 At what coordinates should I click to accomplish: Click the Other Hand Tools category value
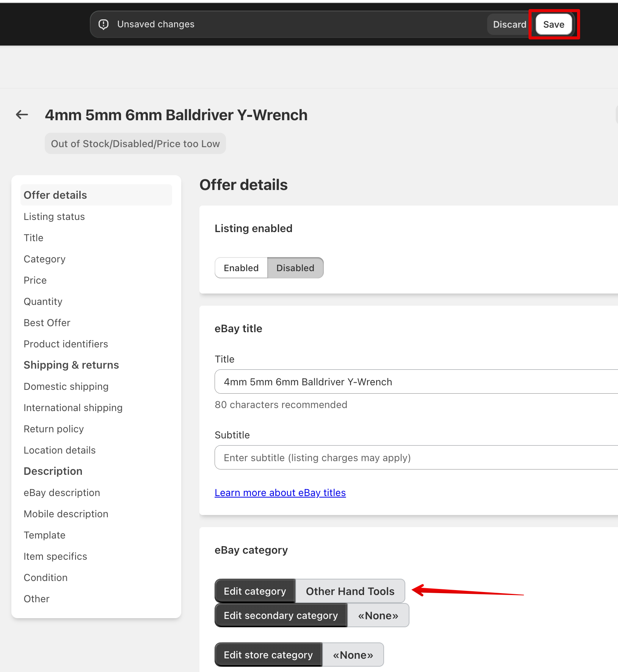click(x=350, y=591)
